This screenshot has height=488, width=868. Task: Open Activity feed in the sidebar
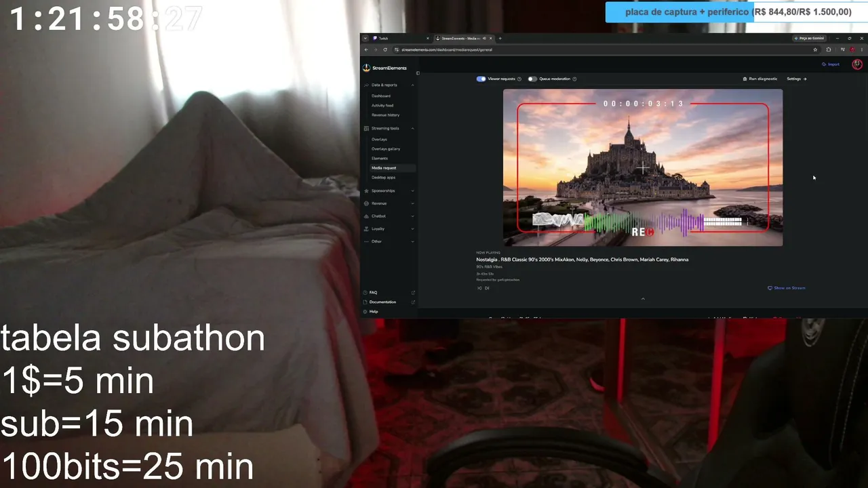tap(382, 105)
